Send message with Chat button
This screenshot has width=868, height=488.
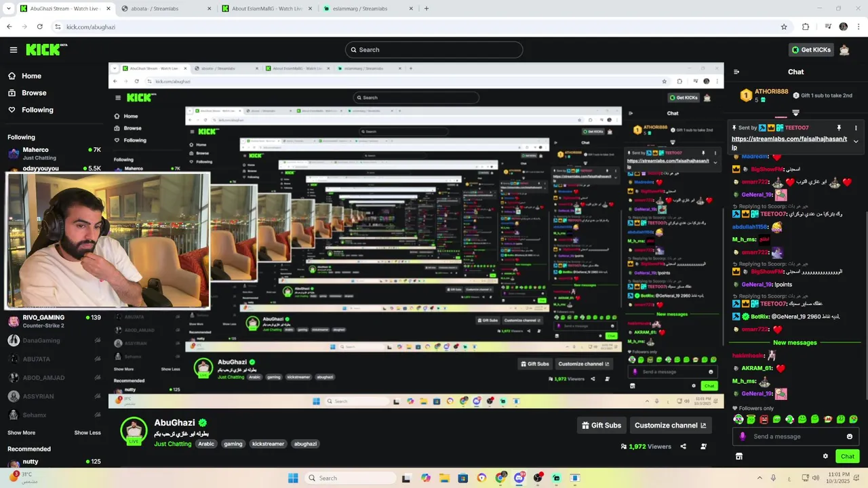(848, 456)
